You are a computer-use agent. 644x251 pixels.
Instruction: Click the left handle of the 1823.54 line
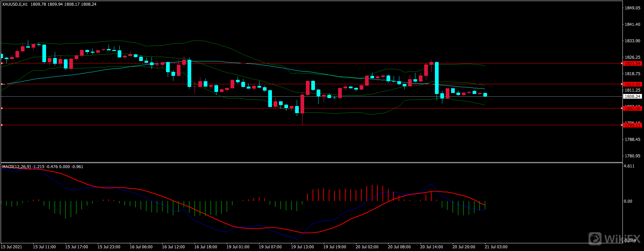(2, 63)
